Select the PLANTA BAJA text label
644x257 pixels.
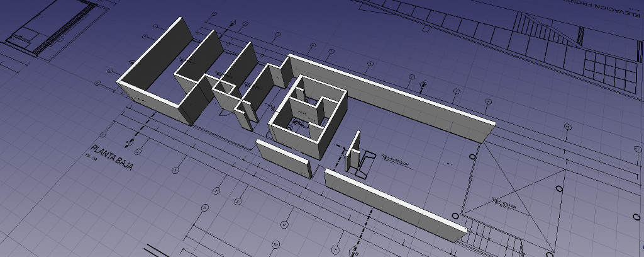[x=111, y=157]
